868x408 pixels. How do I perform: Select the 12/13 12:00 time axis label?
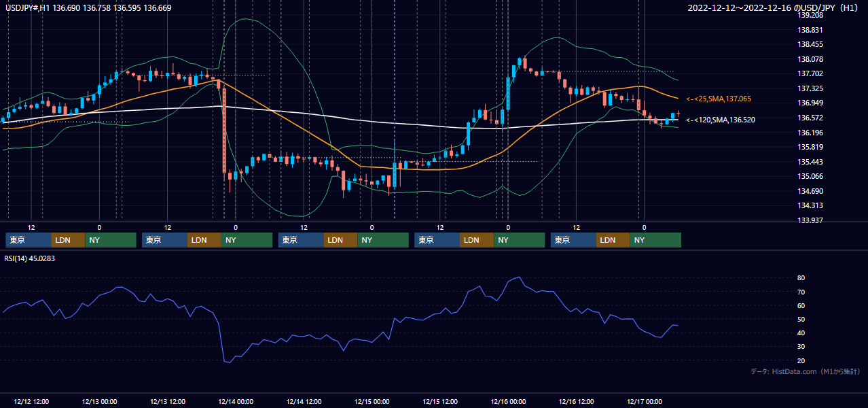coord(168,401)
